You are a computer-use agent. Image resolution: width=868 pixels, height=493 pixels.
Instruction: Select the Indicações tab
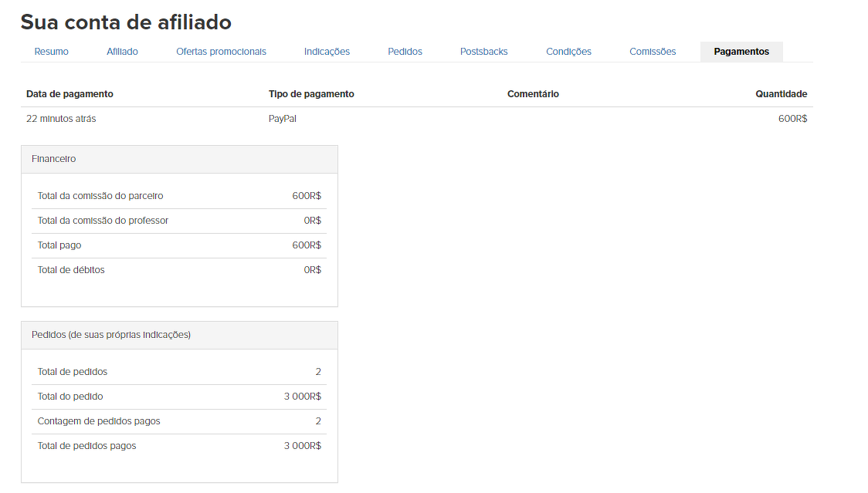coord(327,52)
